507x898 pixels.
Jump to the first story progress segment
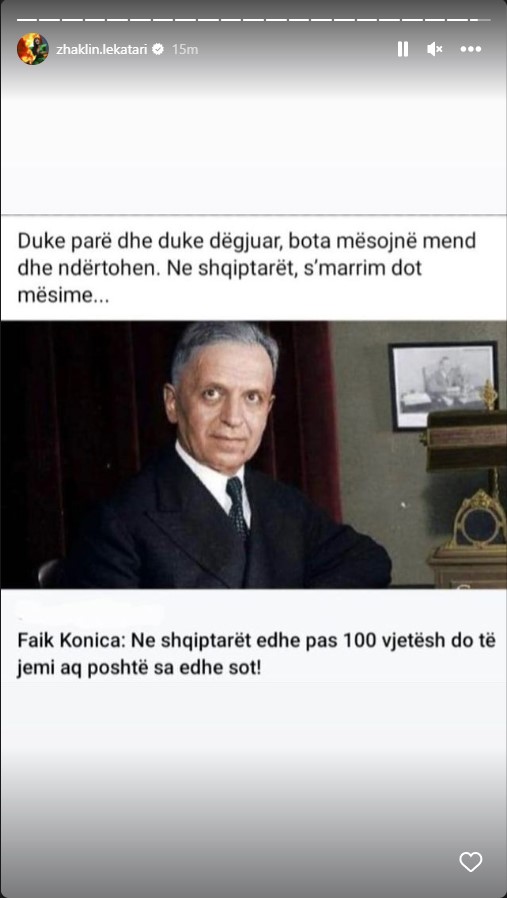pos(27,19)
